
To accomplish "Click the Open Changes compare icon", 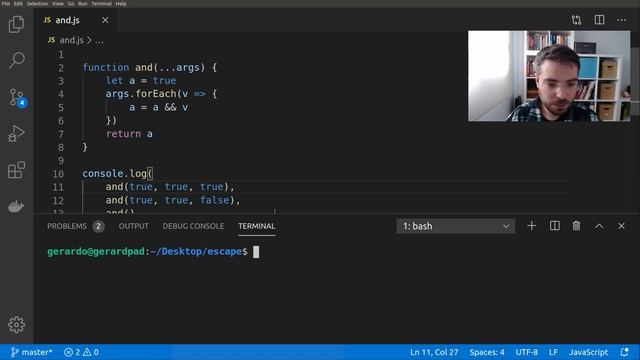I will coord(576,20).
